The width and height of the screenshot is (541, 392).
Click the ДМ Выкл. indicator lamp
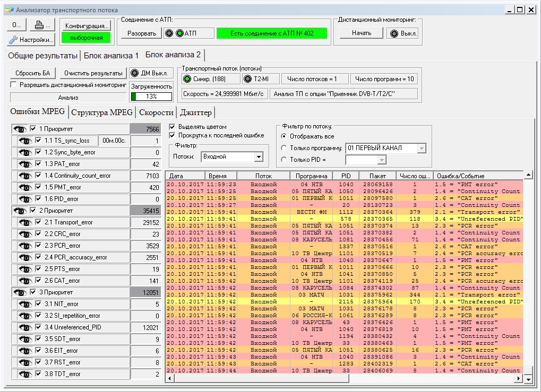pyautogui.click(x=134, y=73)
